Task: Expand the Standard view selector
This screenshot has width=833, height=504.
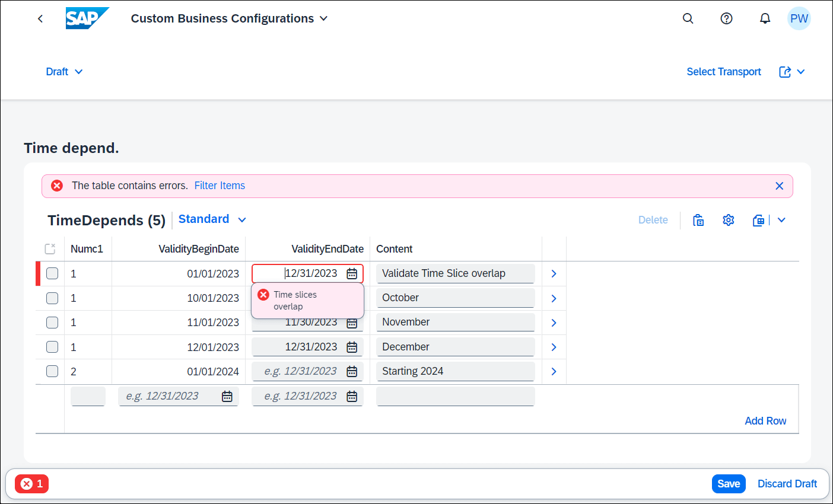Action: tap(212, 219)
